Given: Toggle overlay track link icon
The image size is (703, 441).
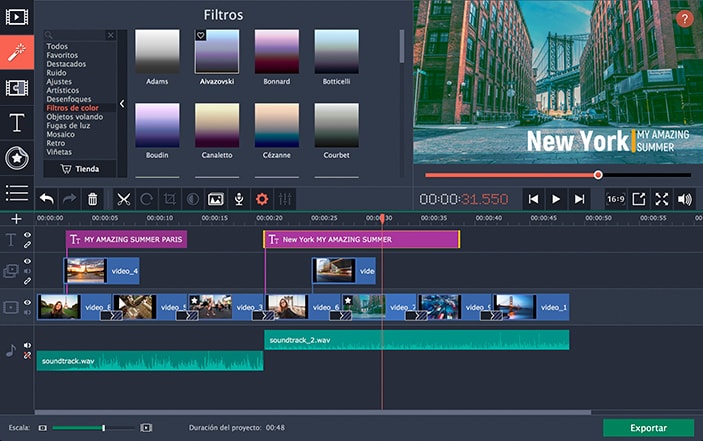Looking at the screenshot, I should (27, 281).
